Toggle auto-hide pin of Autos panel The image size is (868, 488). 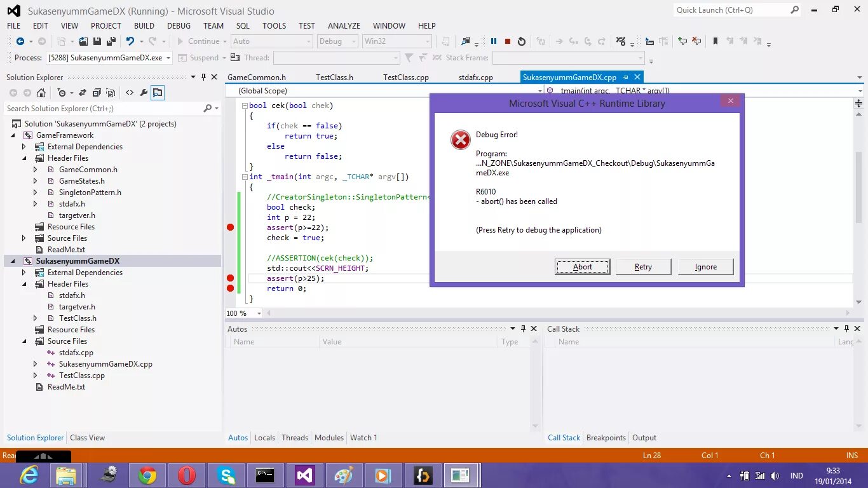524,329
